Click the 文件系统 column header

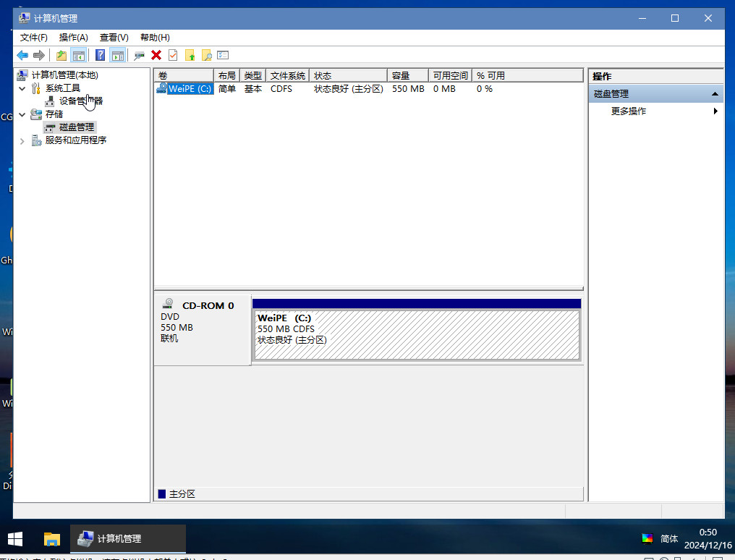288,75
